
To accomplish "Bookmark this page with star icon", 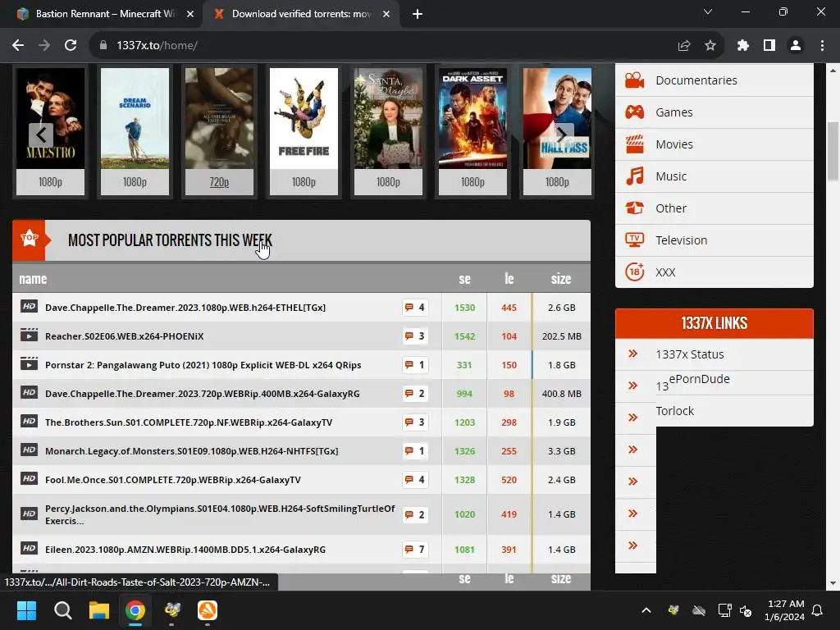I will pos(710,46).
